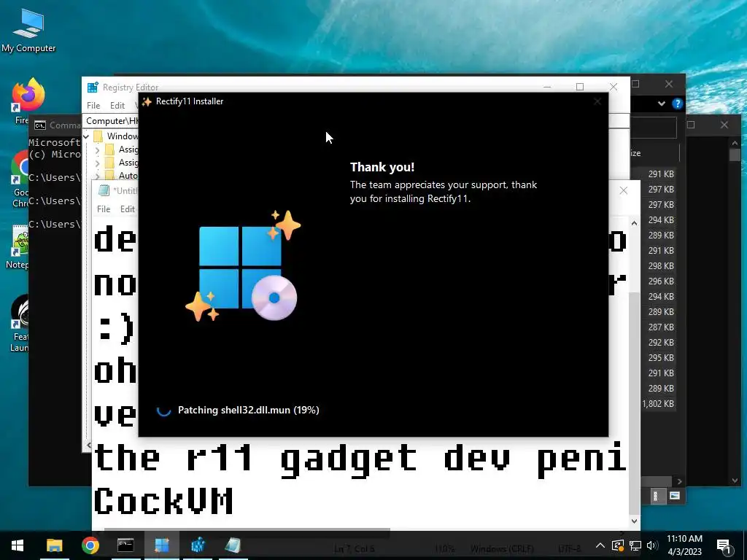Click the CockVM line in Notepad

tap(163, 500)
